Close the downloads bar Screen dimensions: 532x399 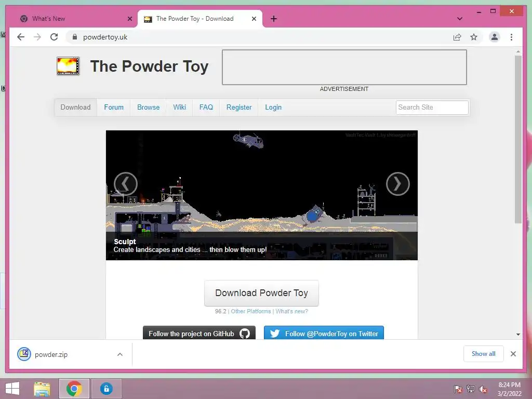[513, 354]
